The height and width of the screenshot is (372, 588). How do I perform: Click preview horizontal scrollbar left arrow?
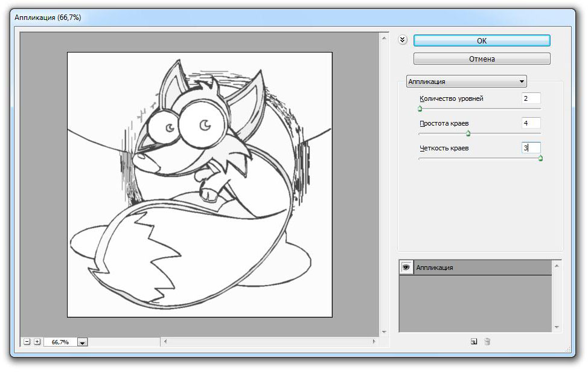165,342
